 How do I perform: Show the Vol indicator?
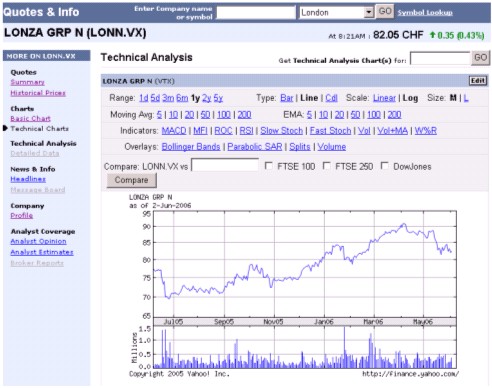click(x=364, y=131)
